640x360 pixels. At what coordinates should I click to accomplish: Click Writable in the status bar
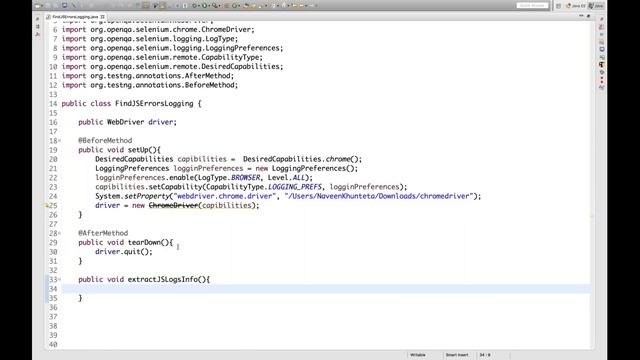[x=418, y=355]
